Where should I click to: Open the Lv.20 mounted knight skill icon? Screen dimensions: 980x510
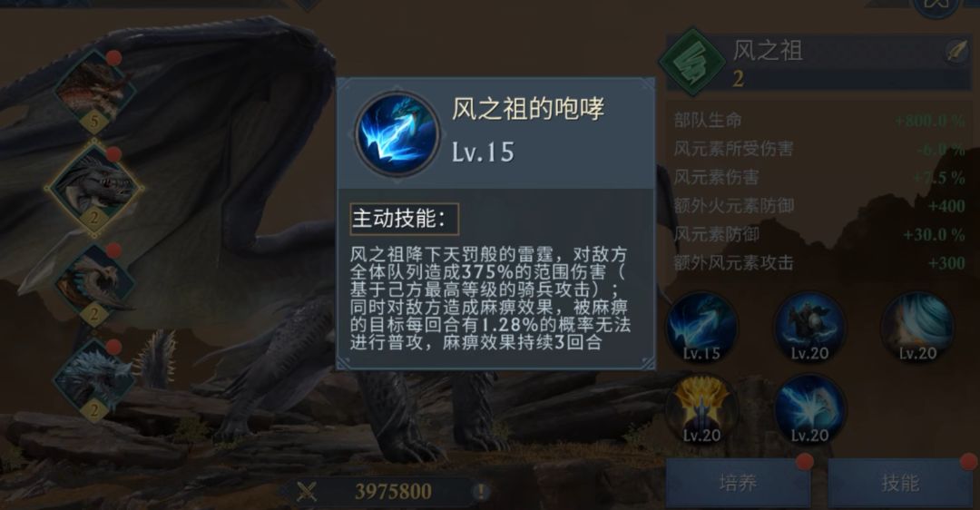[x=809, y=329]
